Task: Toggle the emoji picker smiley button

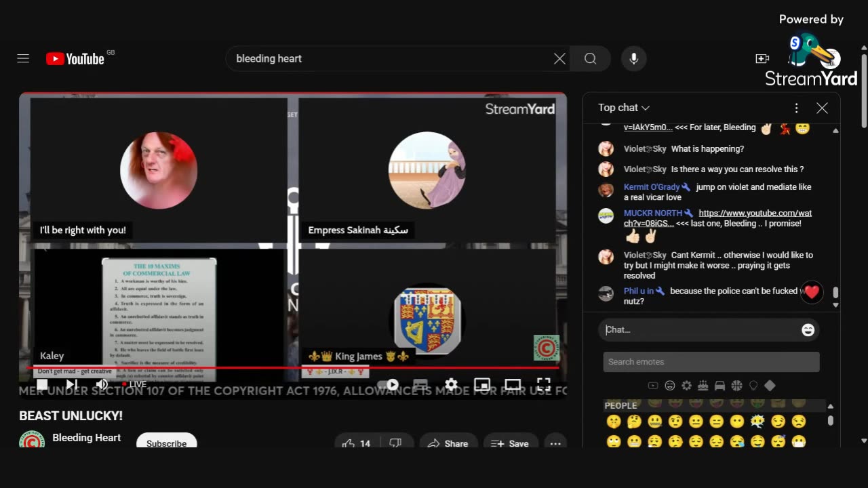Action: (x=808, y=330)
